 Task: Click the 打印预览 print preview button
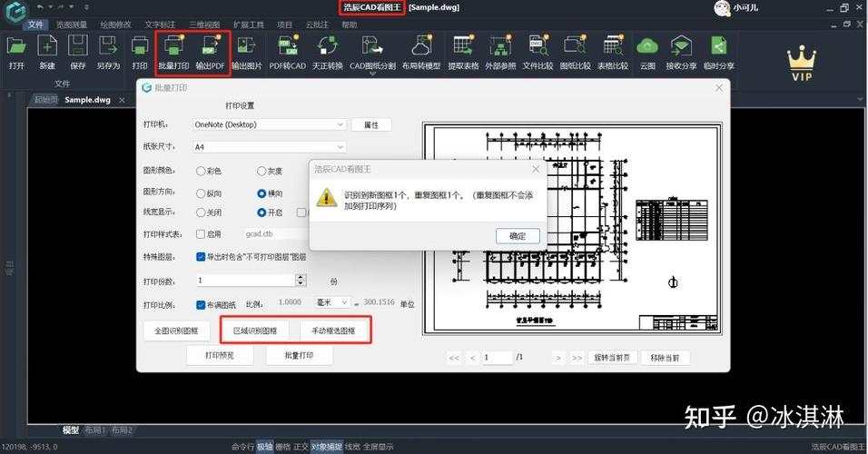click(220, 355)
